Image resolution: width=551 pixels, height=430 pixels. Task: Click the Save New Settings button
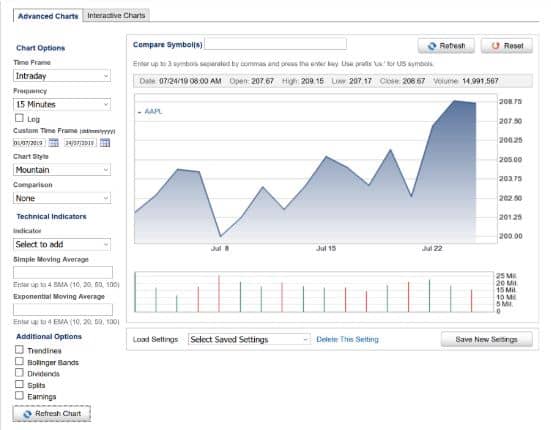click(x=487, y=339)
